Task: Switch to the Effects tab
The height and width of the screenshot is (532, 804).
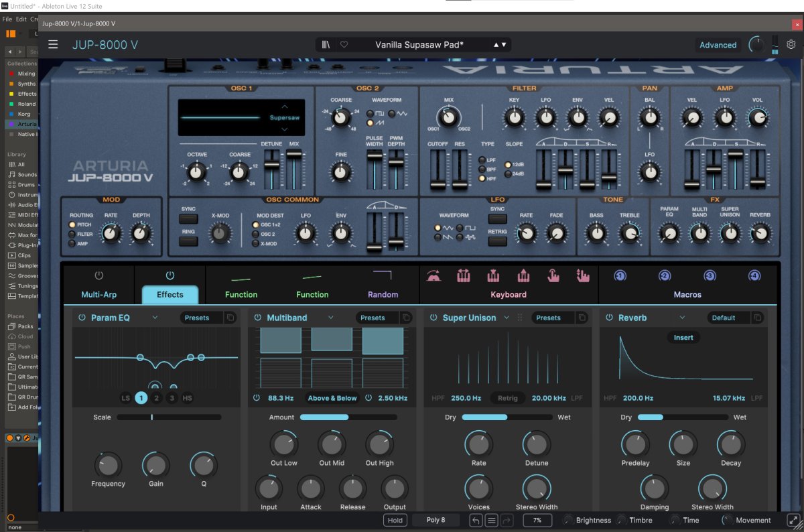Action: coord(170,294)
